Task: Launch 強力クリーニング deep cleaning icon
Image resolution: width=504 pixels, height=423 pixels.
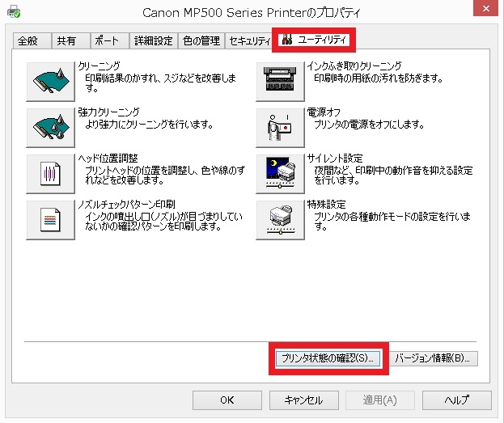Action: tap(50, 128)
